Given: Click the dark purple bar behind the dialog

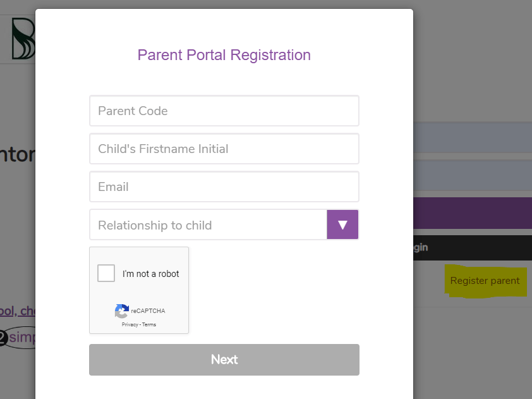Looking at the screenshot, I should coord(472,213).
